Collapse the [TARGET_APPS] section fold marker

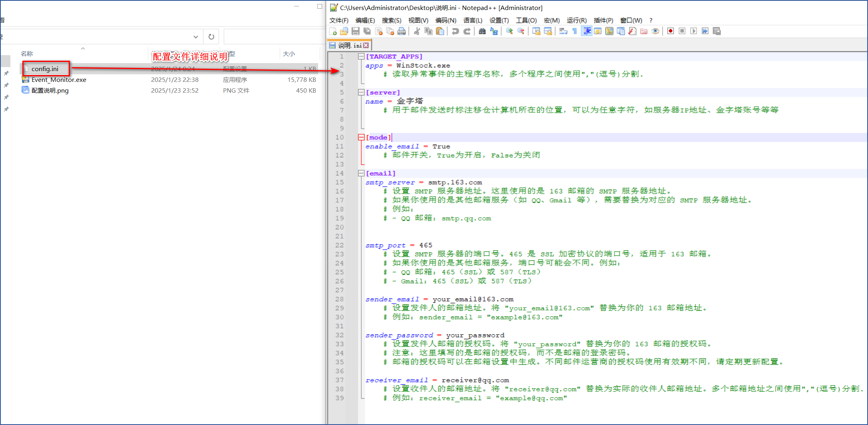point(361,56)
